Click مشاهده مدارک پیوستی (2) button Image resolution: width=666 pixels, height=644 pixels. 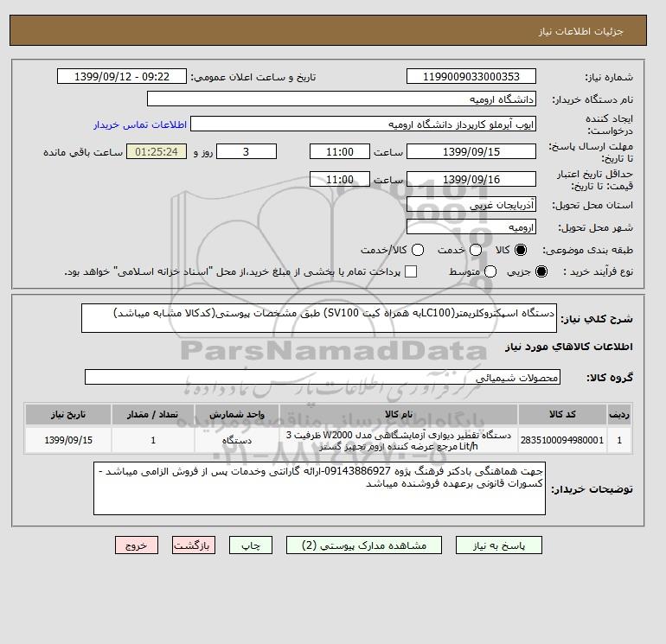(364, 545)
